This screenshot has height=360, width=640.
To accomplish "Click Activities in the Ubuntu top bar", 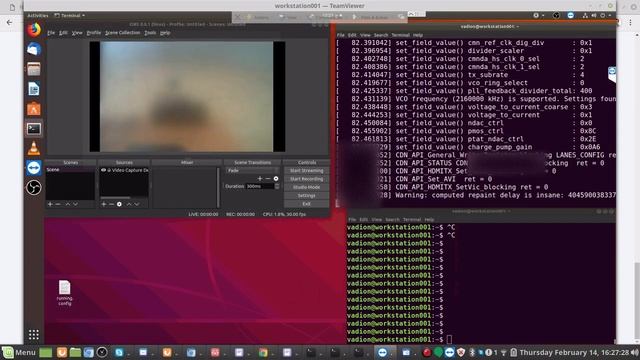I will (x=38, y=16).
